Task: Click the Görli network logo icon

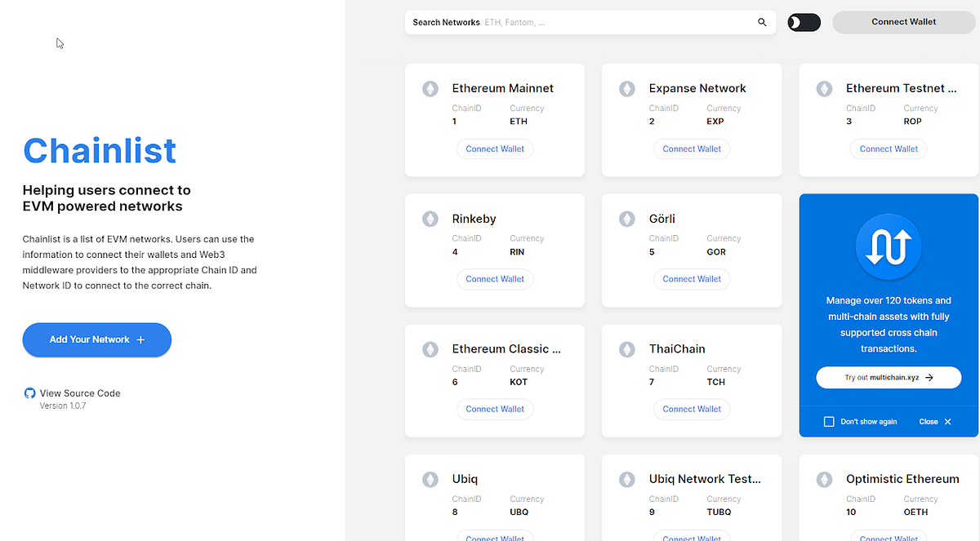Action: click(x=626, y=219)
